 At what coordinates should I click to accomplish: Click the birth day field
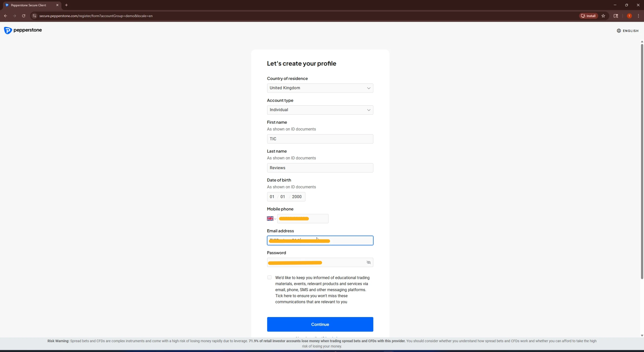tap(272, 197)
